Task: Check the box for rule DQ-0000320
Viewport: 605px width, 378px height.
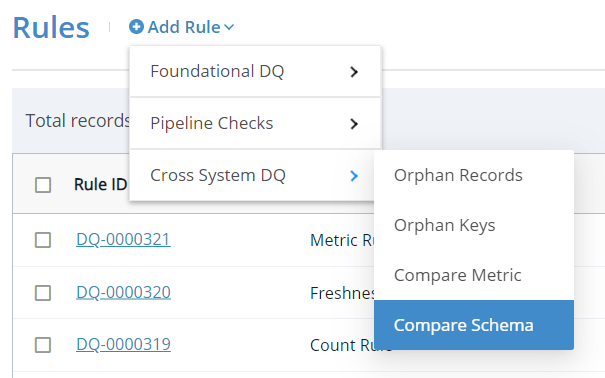Action: pyautogui.click(x=43, y=293)
